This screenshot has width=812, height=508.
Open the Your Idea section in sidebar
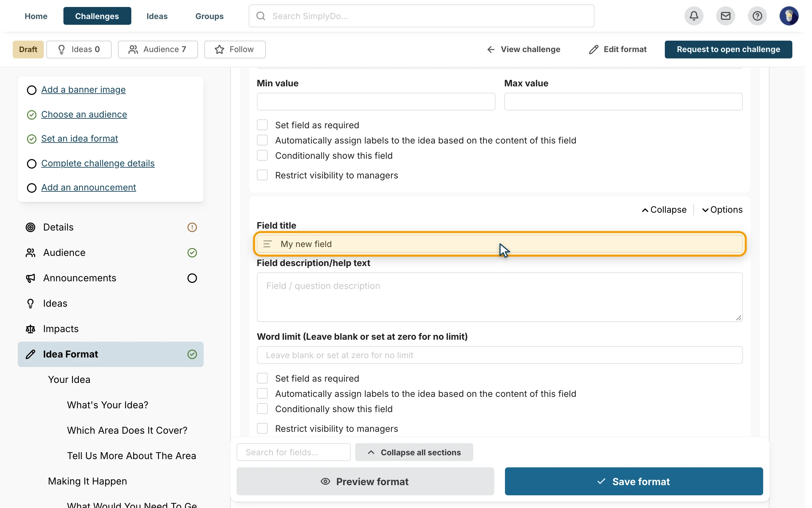69,380
